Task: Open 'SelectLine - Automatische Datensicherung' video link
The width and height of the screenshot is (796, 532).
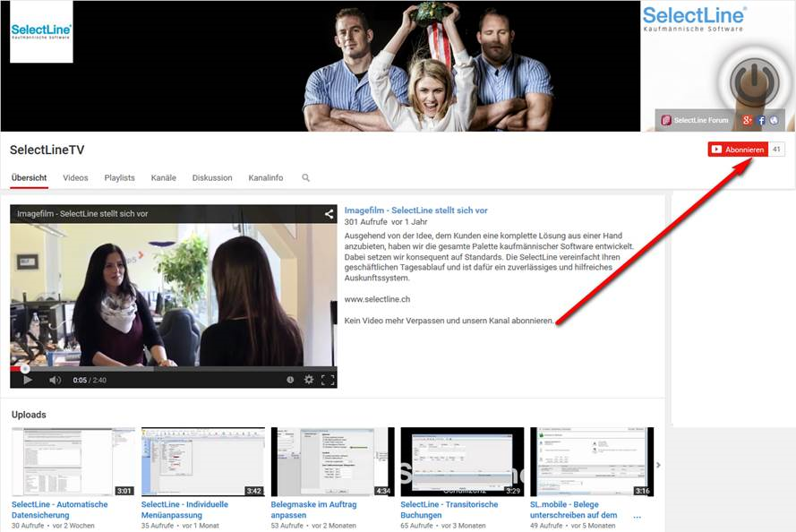Action: pyautogui.click(x=60, y=510)
